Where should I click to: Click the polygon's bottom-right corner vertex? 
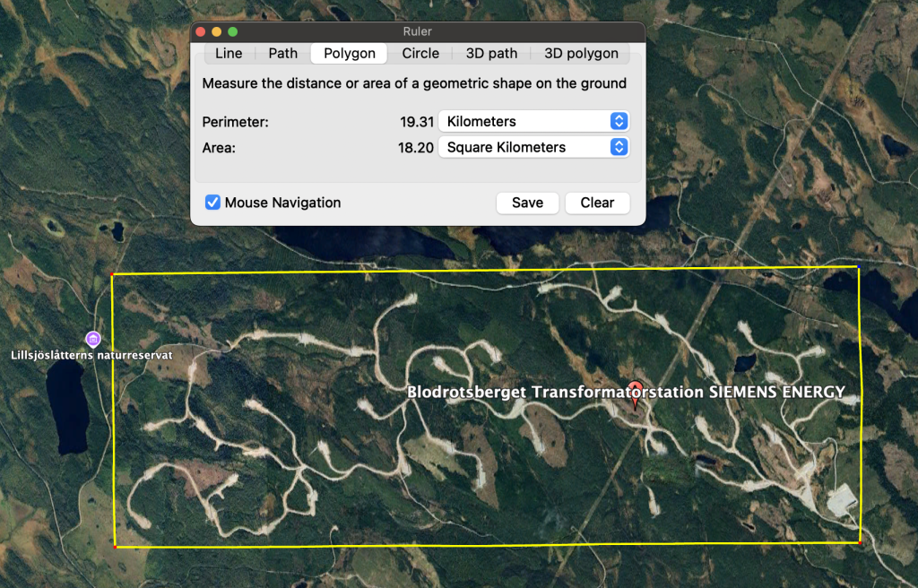point(860,543)
